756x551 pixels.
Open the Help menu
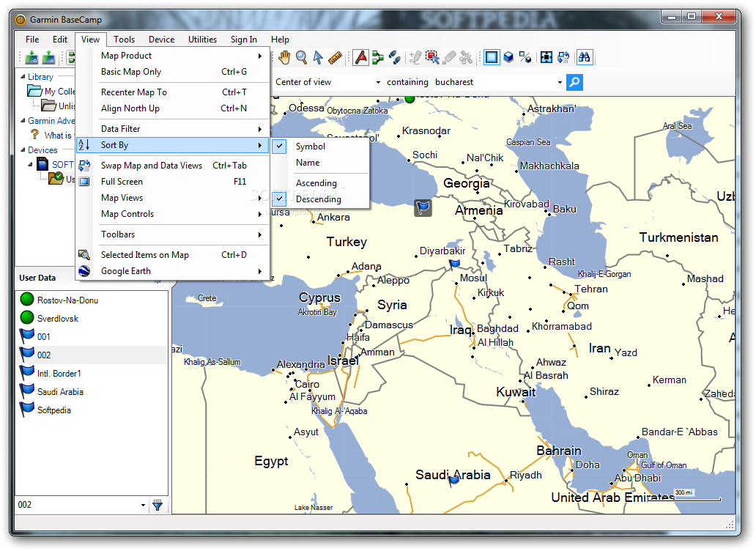[x=280, y=40]
